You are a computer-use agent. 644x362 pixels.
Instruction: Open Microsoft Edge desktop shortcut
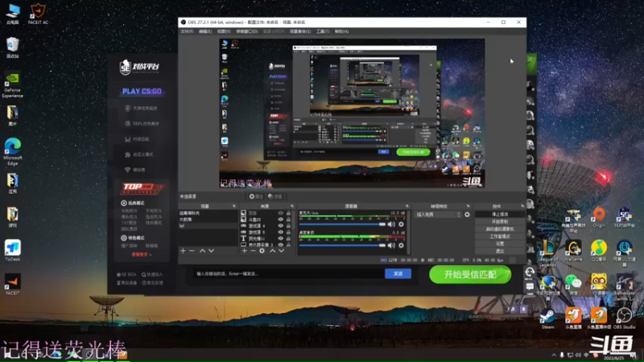[12, 152]
